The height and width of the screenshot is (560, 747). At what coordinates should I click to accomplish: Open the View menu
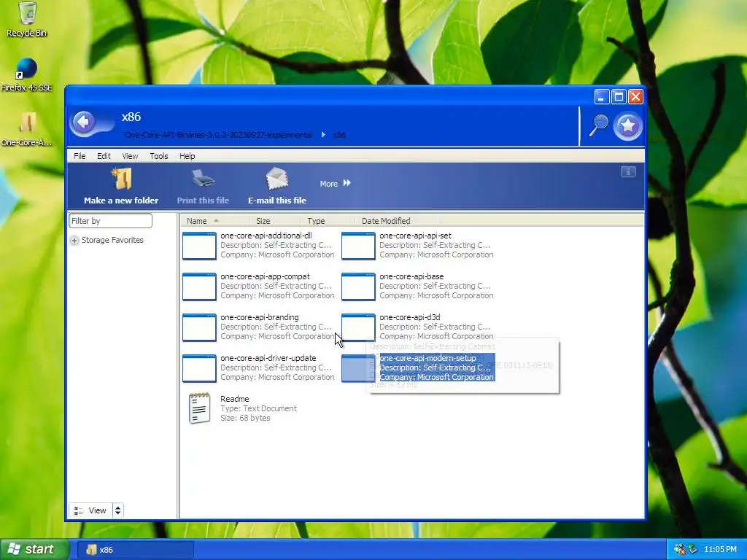130,156
